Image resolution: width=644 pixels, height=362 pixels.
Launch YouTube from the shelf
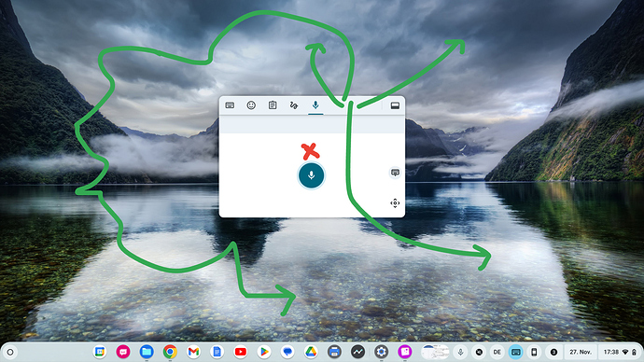pyautogui.click(x=240, y=352)
